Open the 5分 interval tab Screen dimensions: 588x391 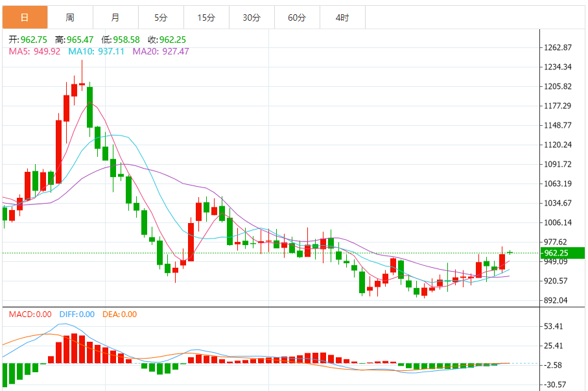pos(161,18)
